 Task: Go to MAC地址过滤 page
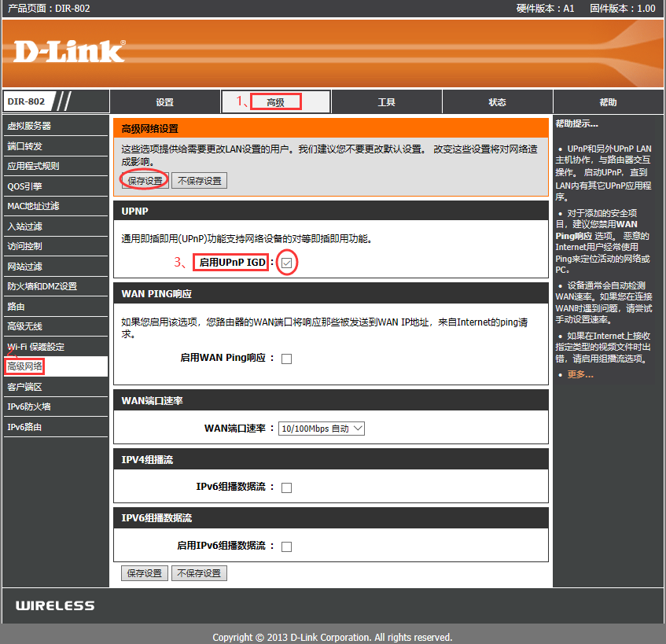click(33, 206)
